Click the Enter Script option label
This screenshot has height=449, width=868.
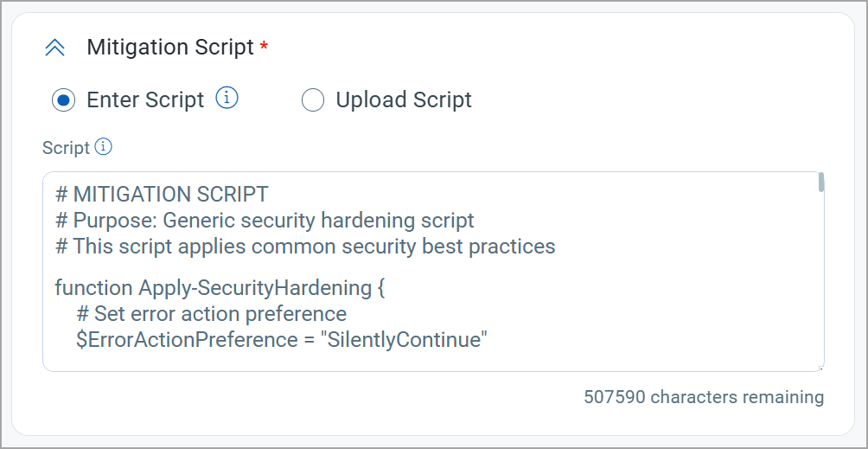click(x=145, y=100)
